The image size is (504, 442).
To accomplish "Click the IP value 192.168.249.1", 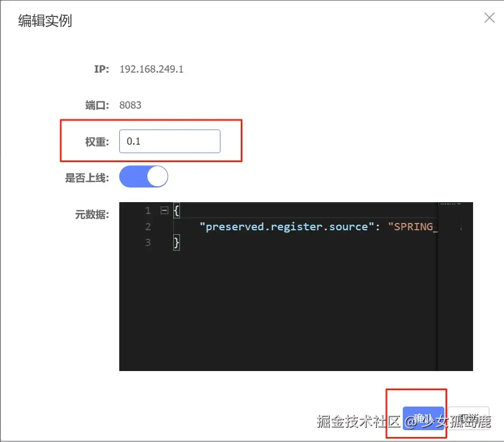I will (151, 69).
